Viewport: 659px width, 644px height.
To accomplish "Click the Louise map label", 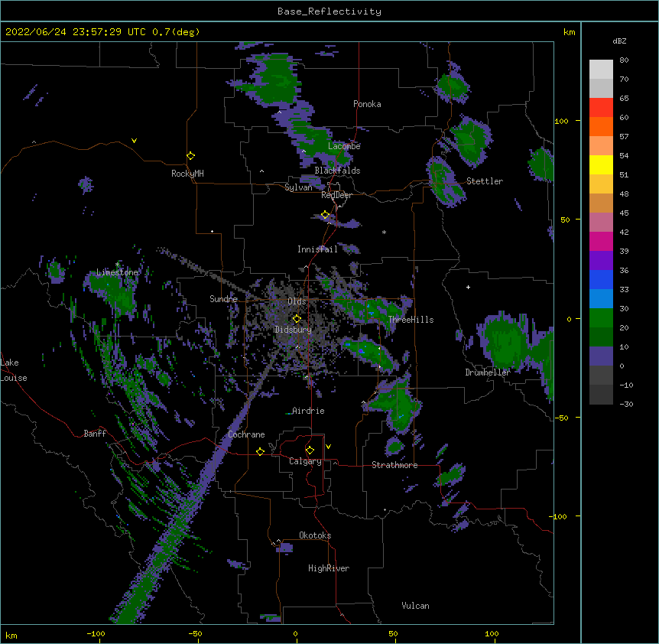I will 14,378.
